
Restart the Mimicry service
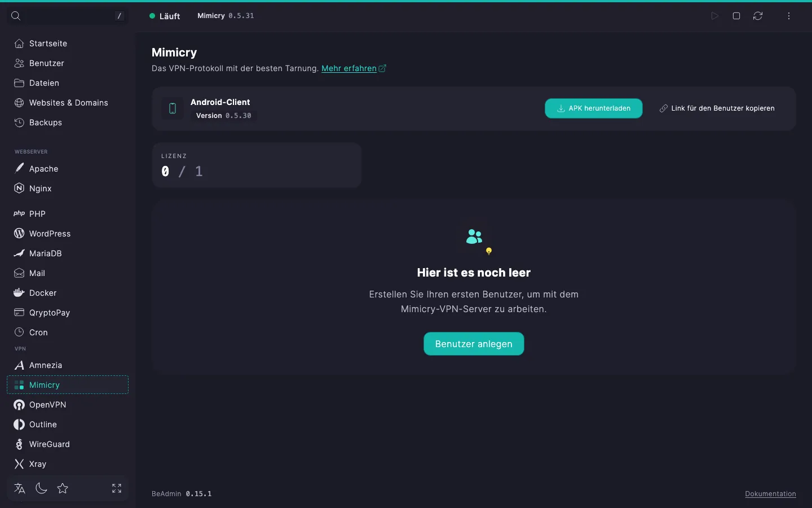click(758, 16)
